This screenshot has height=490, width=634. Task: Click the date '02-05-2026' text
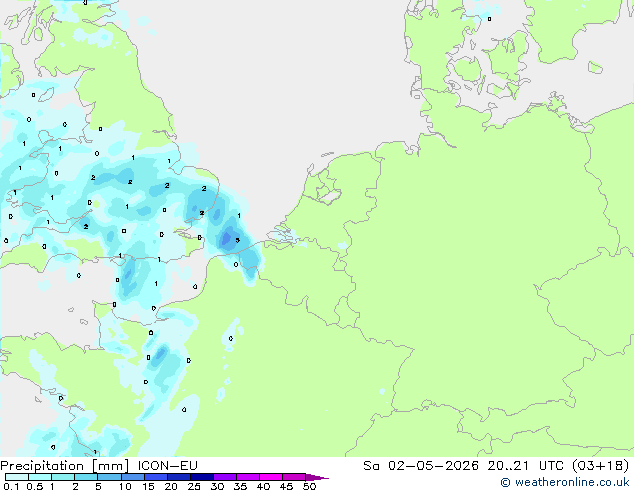point(433,466)
